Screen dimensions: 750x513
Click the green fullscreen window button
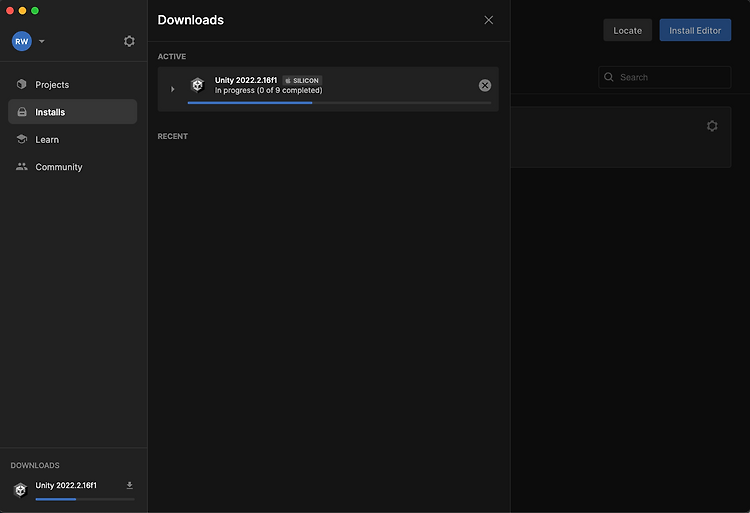click(x=35, y=11)
